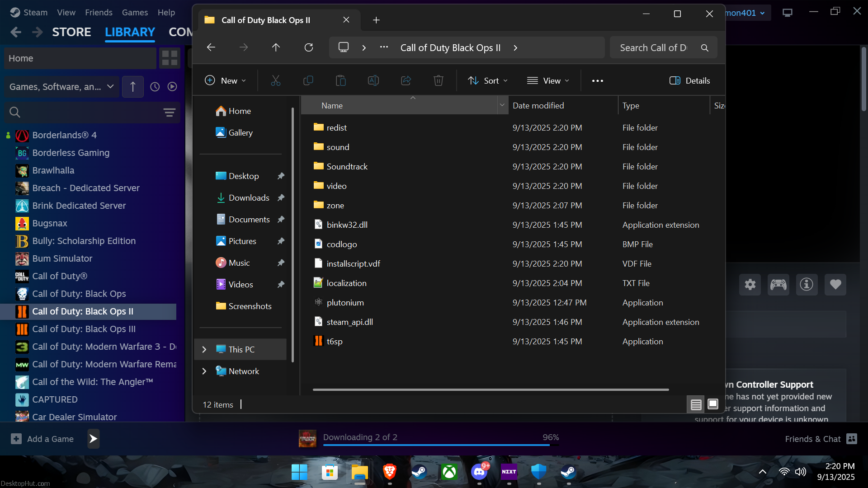Click the Cut icon in Explorer toolbar

(275, 81)
